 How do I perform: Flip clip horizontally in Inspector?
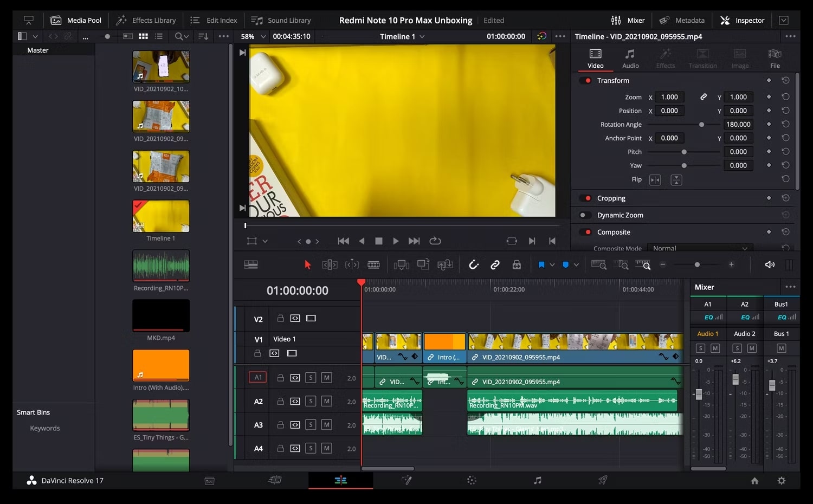tap(655, 180)
